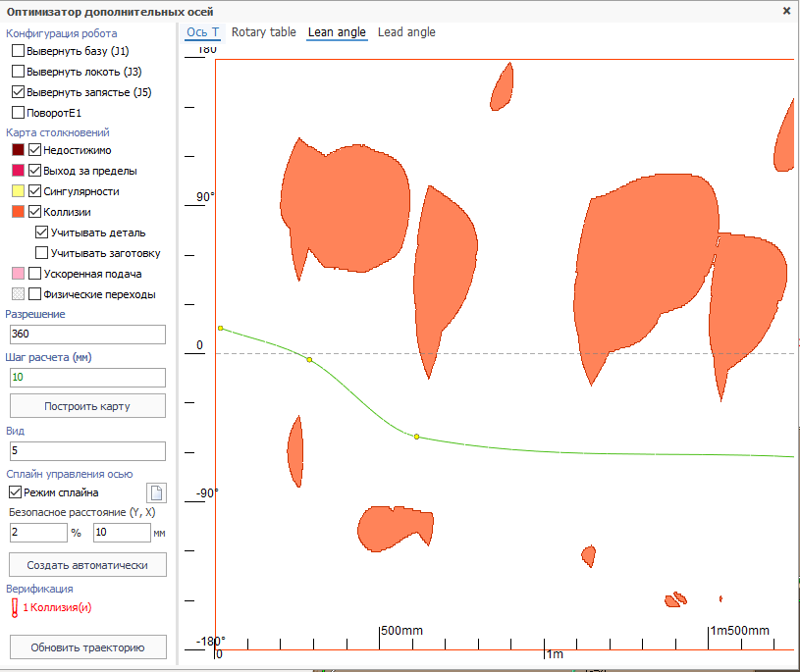Click 'Обновить траекторию' button

[x=87, y=647]
